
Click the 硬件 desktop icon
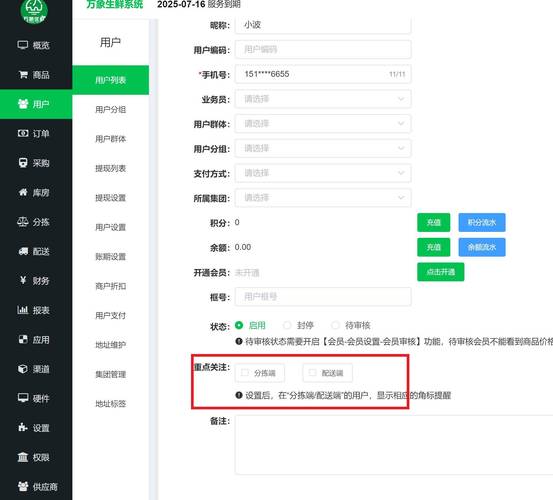tap(23, 398)
